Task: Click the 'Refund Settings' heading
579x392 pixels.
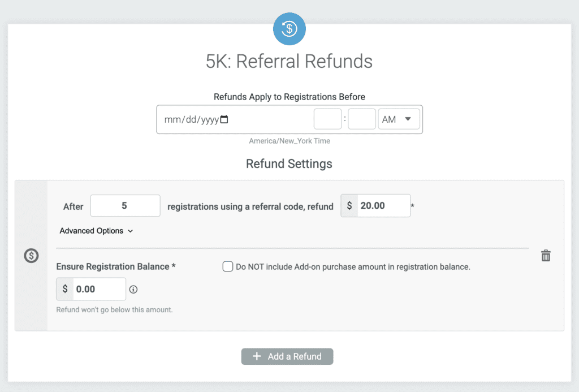Action: coord(289,163)
